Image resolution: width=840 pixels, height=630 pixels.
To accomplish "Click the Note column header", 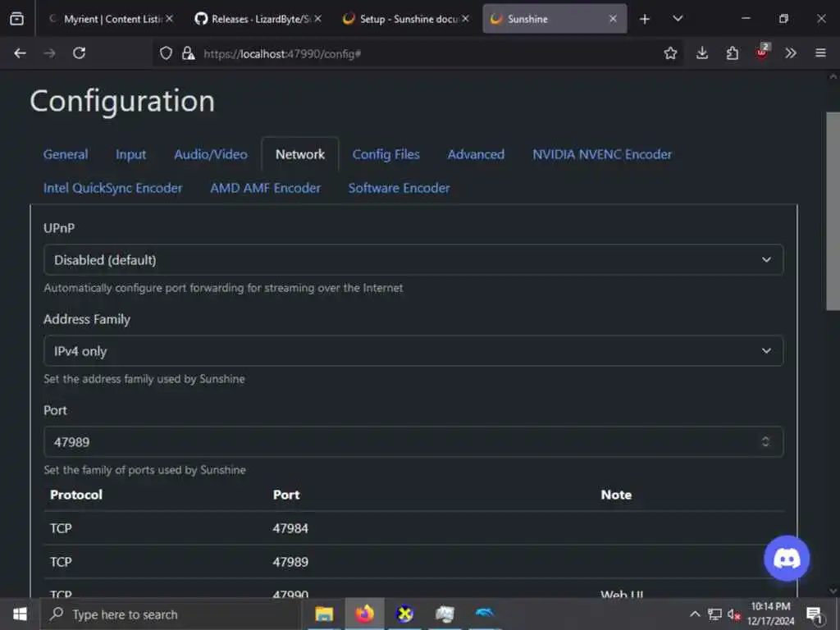I will click(616, 495).
